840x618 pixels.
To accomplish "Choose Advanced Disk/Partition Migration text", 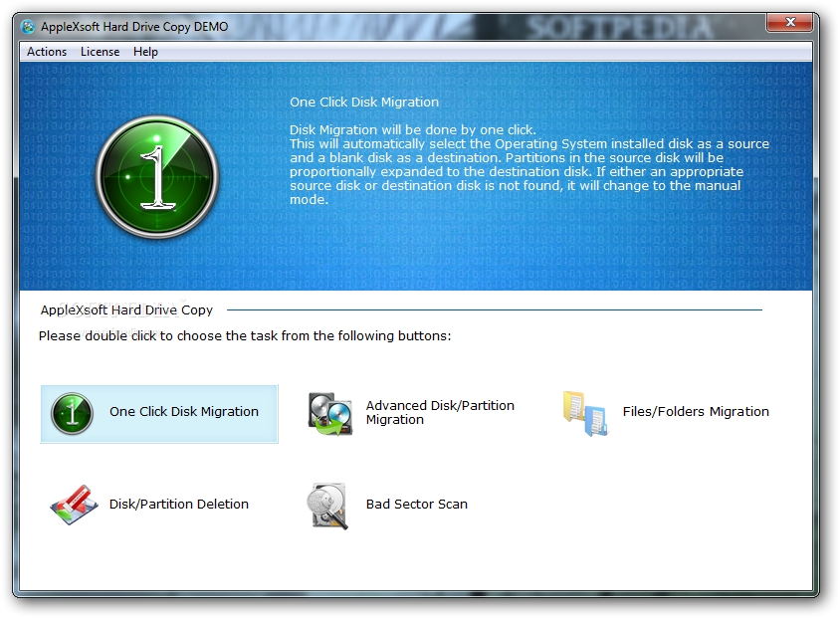I will [x=440, y=412].
